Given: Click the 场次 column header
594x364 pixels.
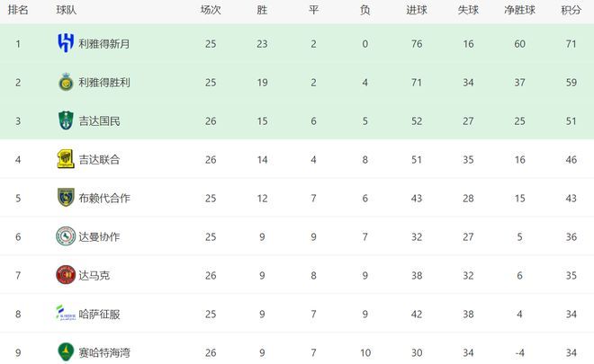Looking at the screenshot, I should (211, 10).
